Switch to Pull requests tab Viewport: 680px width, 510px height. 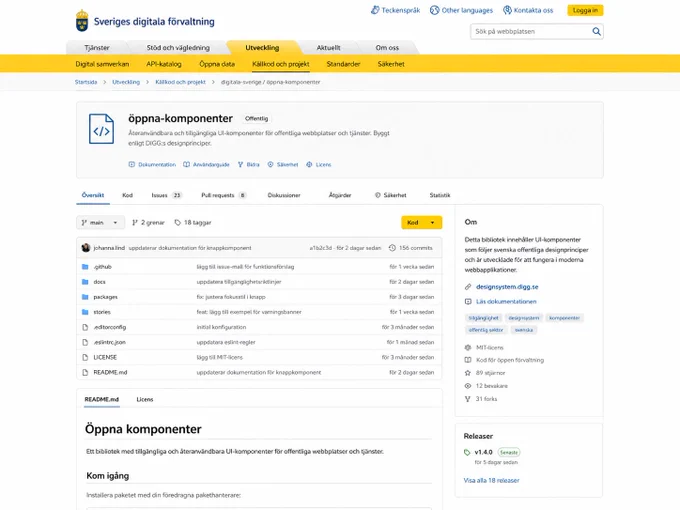(223, 195)
